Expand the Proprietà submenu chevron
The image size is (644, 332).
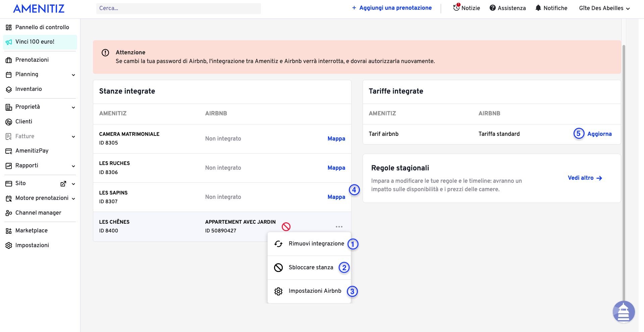click(73, 107)
